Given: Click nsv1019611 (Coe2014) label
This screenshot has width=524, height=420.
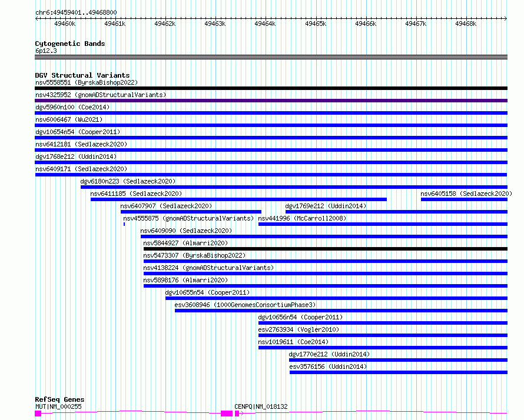Looking at the screenshot, I should pyautogui.click(x=293, y=342).
